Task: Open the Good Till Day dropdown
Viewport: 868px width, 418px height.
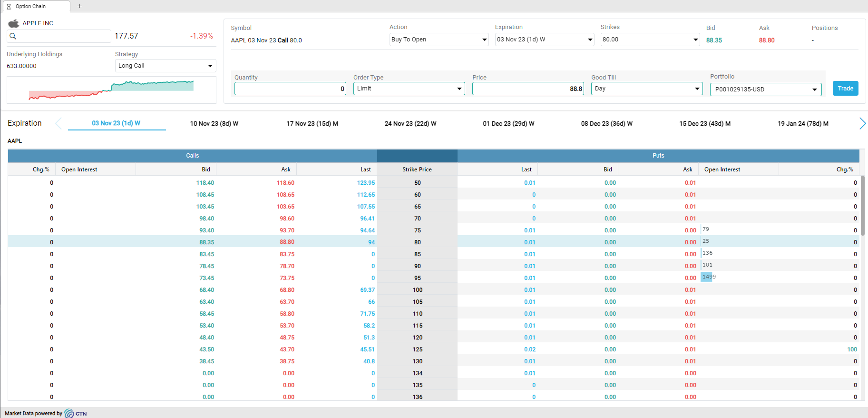Action: click(x=647, y=89)
